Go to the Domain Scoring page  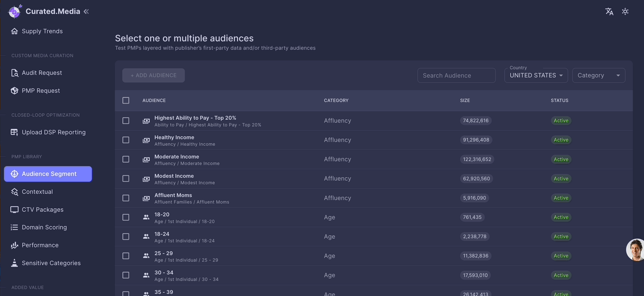(44, 227)
